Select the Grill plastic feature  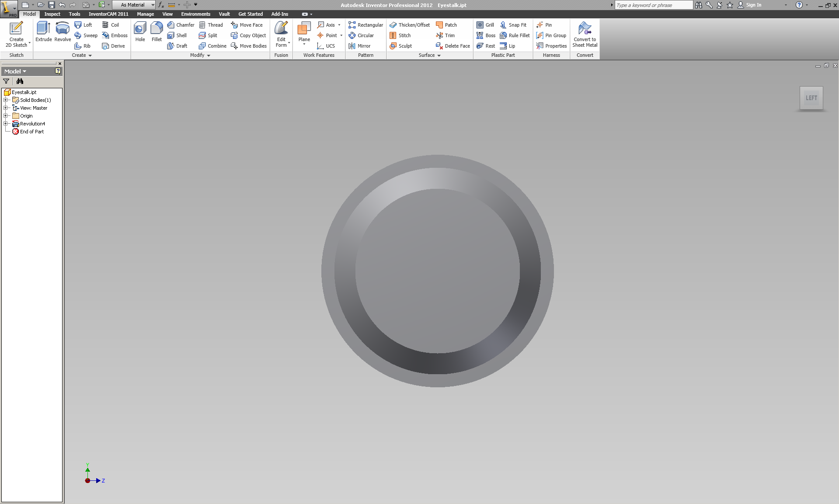pyautogui.click(x=485, y=25)
